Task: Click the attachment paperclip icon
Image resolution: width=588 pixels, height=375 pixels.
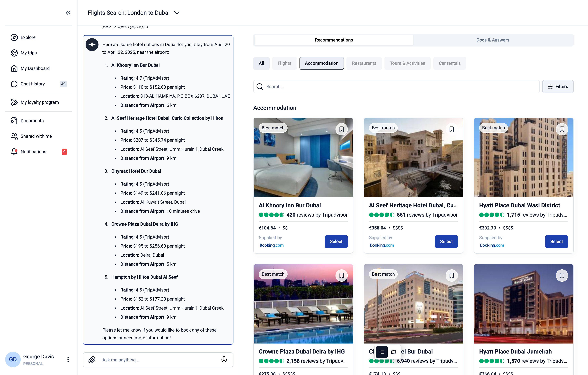Action: coord(92,360)
